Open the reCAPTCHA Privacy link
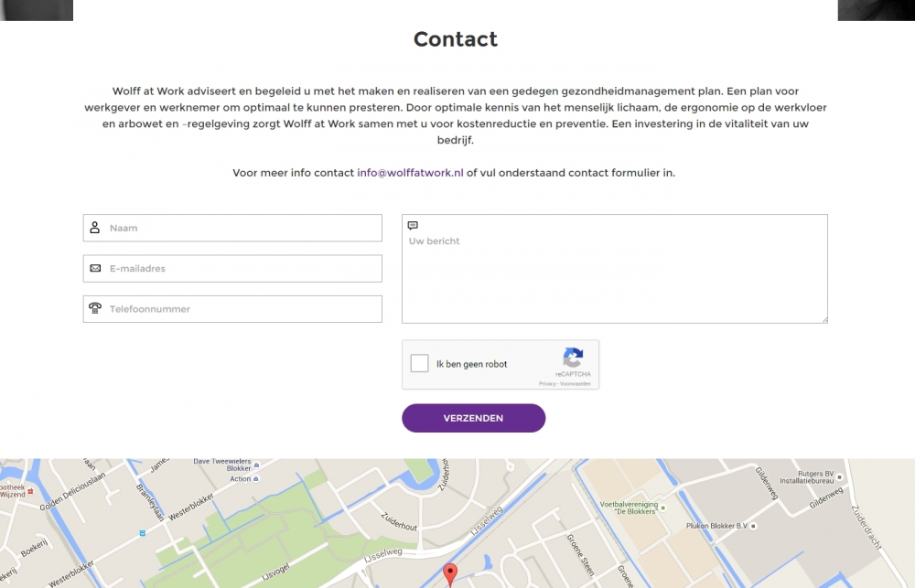The image size is (915, 588). (x=547, y=384)
